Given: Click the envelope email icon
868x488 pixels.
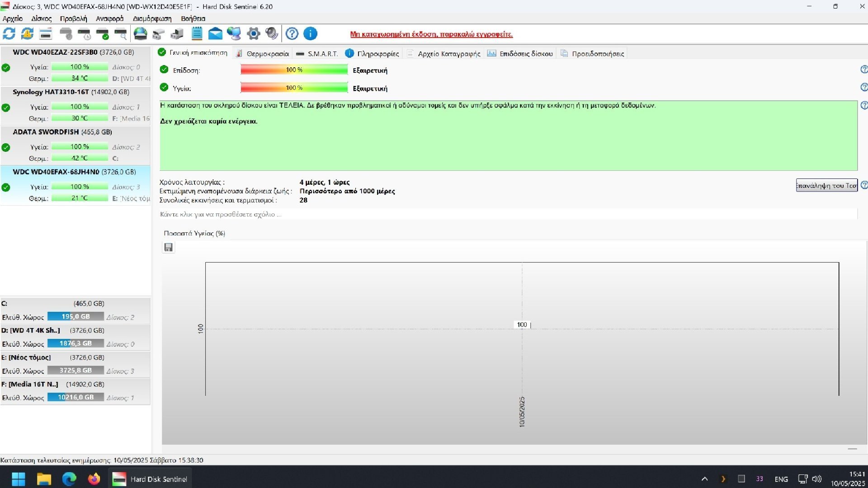Looking at the screenshot, I should [215, 33].
